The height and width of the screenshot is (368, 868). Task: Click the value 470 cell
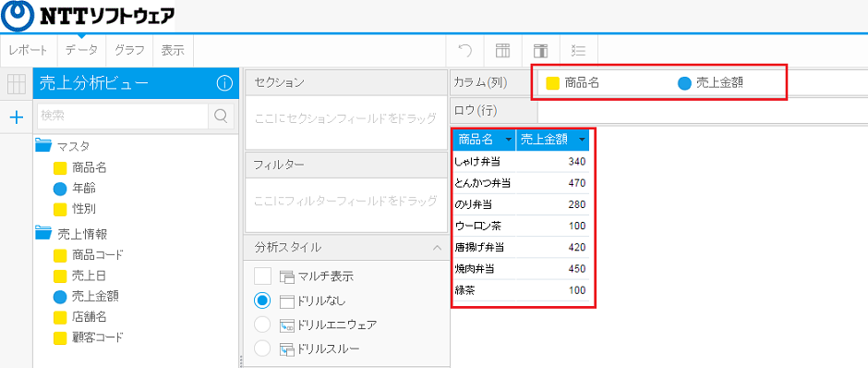552,183
